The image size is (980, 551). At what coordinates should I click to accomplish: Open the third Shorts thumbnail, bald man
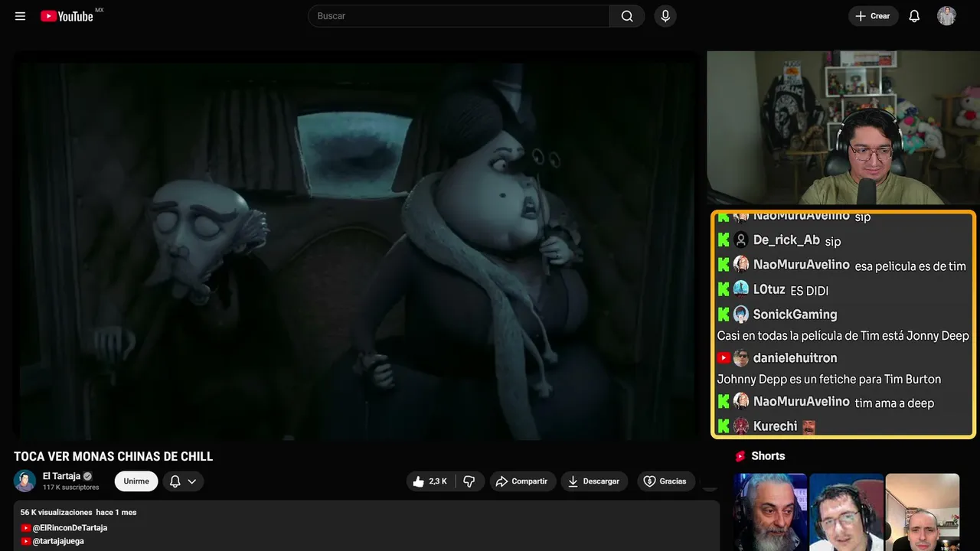pos(923,512)
